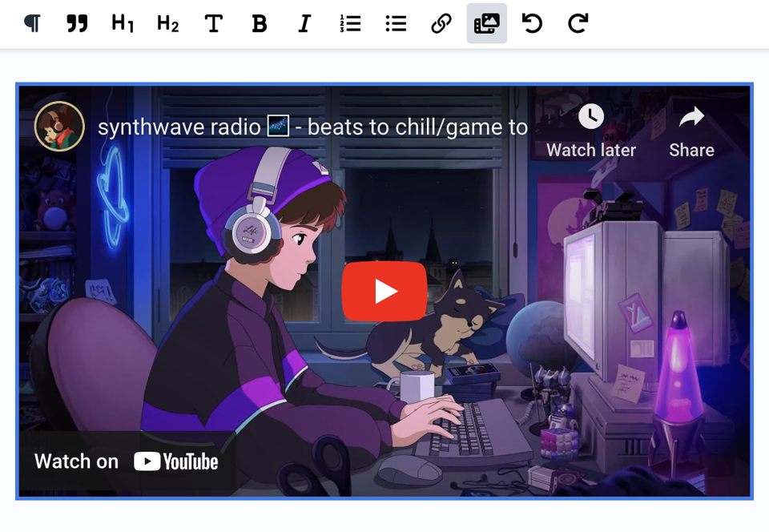Screen dimensions: 769x532
Task: Play the embedded YouTube video
Action: (384, 292)
